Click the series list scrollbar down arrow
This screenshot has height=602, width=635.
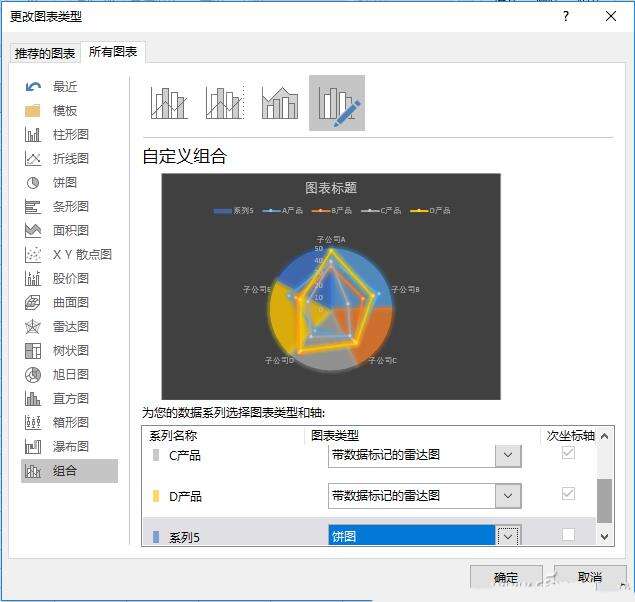pos(605,537)
